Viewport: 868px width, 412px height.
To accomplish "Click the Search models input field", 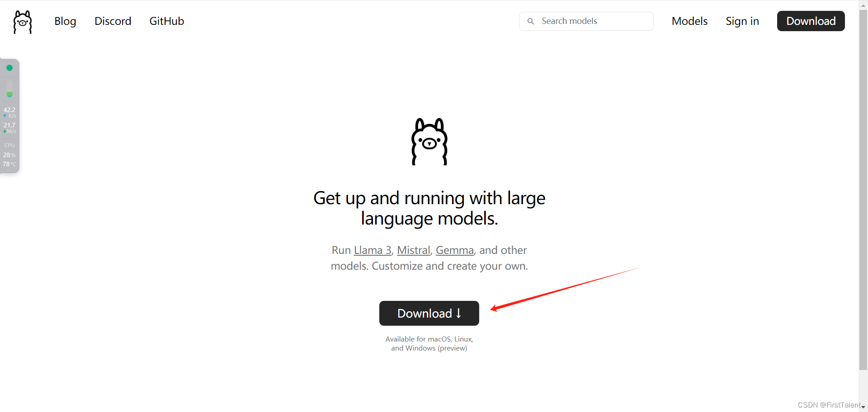I will (x=586, y=21).
